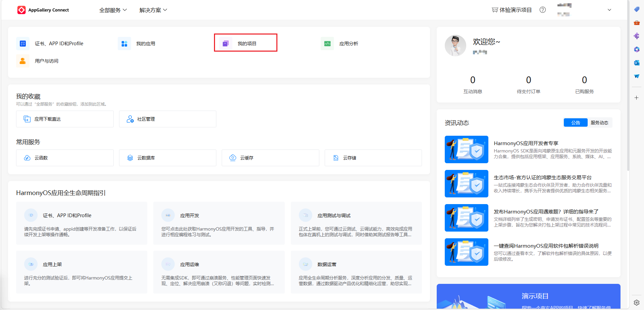Open the 用户与访问 shortcut label
This screenshot has width=644, height=310.
pyautogui.click(x=47, y=61)
